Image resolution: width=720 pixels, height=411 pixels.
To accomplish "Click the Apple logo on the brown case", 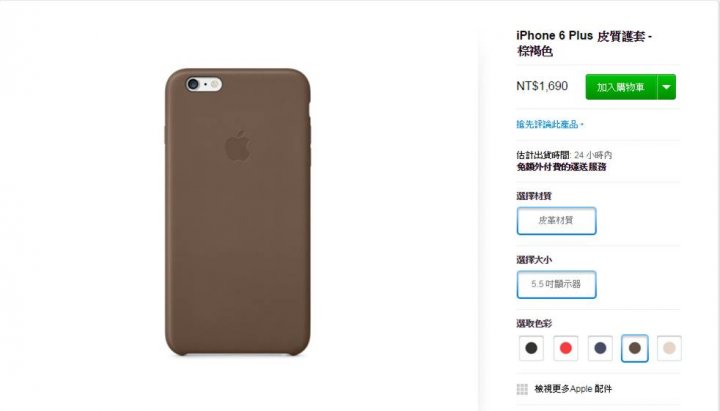I will [238, 146].
